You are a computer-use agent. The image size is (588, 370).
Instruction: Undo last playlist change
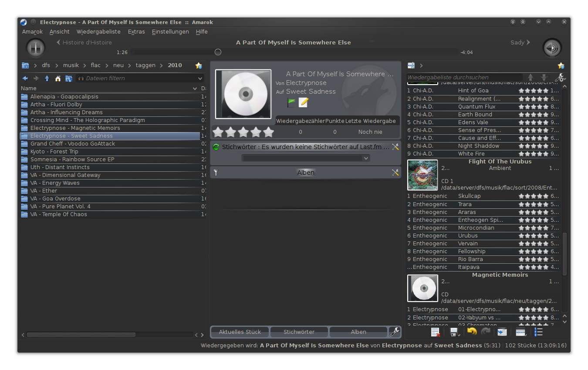(472, 332)
